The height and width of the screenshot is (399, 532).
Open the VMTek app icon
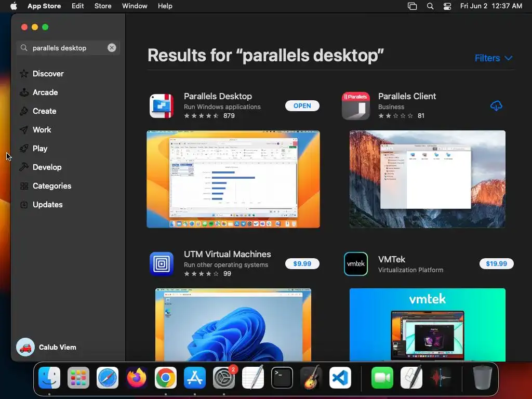[x=355, y=263]
